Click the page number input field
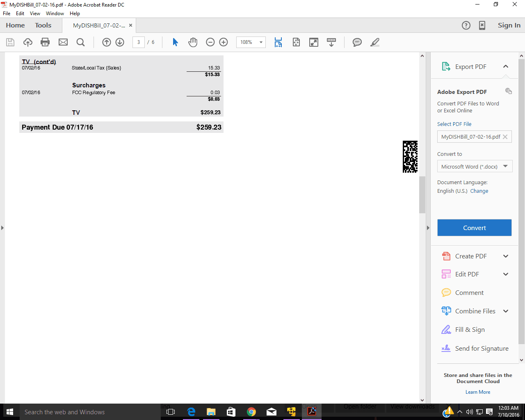Screen dimensions: 525x420 [139, 42]
